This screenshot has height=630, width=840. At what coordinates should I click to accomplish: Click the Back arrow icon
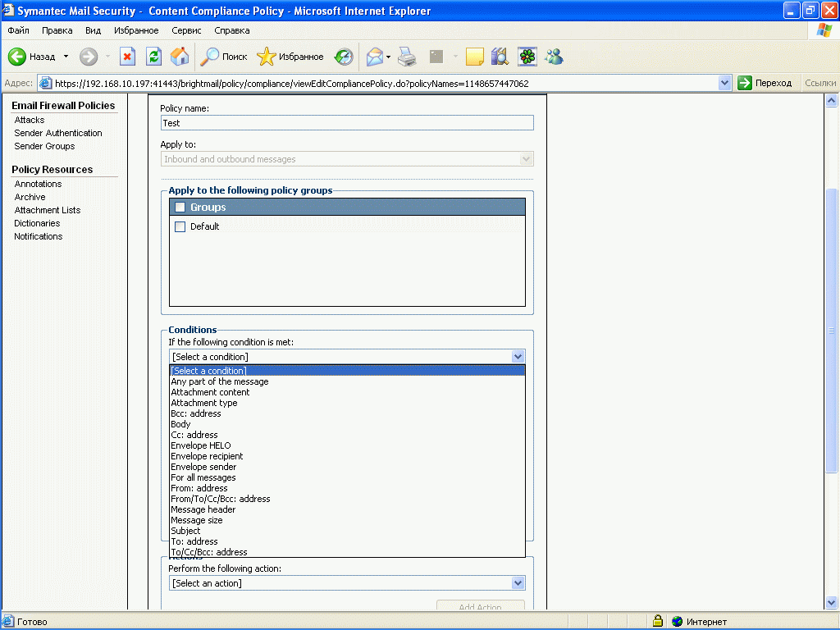click(x=17, y=57)
